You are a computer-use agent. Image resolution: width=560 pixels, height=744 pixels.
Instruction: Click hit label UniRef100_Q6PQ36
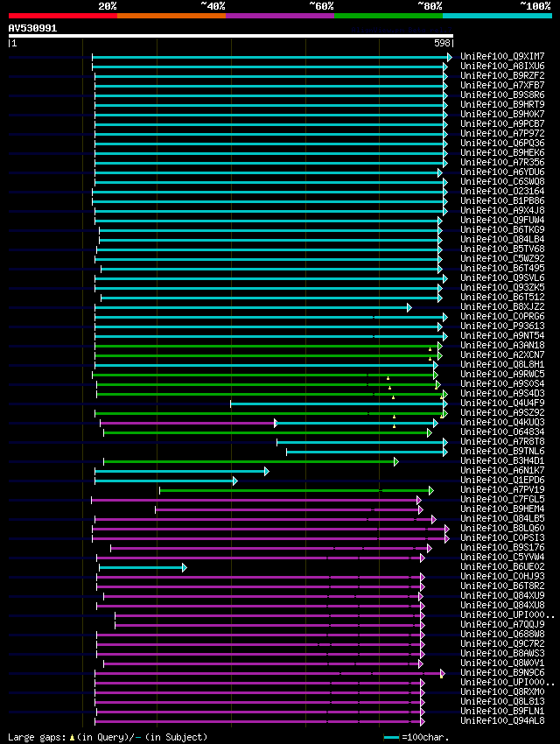pyautogui.click(x=502, y=143)
